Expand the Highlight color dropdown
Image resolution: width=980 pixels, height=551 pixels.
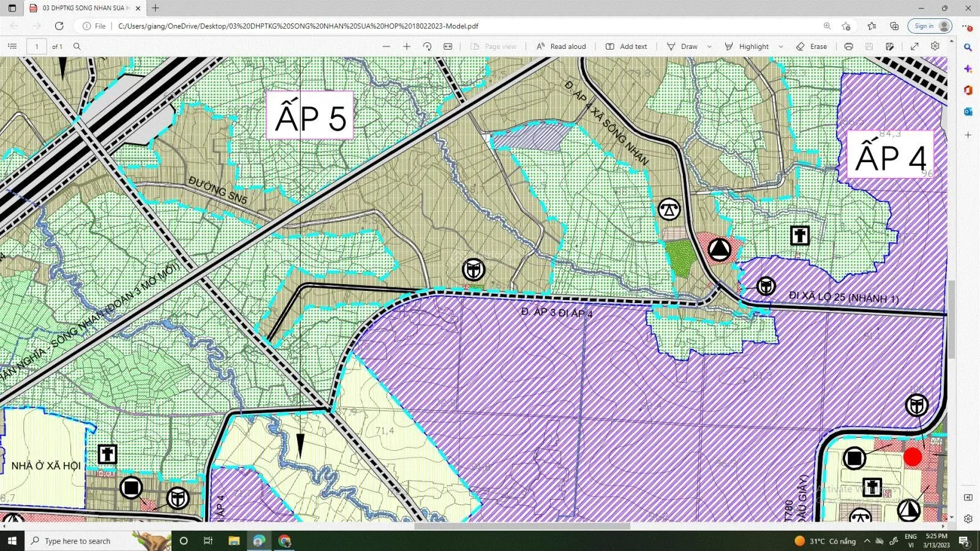click(781, 47)
